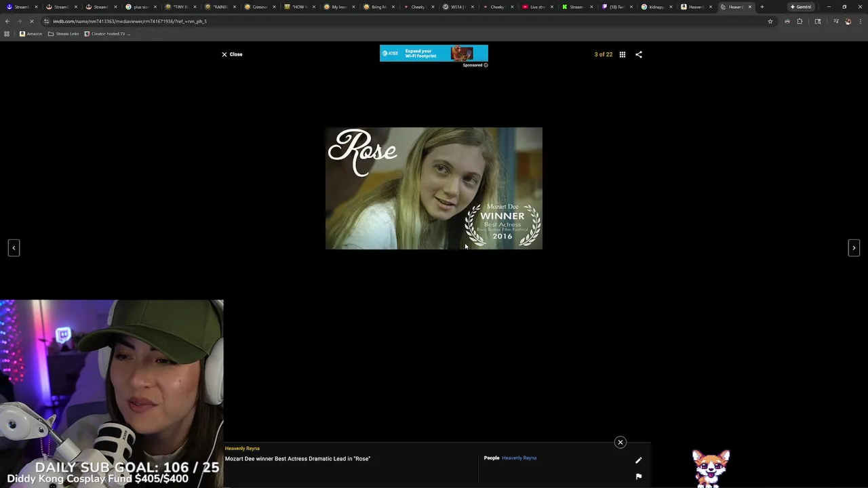868x488 pixels.
Task: Close the active Heaven tab
Action: coord(749,7)
